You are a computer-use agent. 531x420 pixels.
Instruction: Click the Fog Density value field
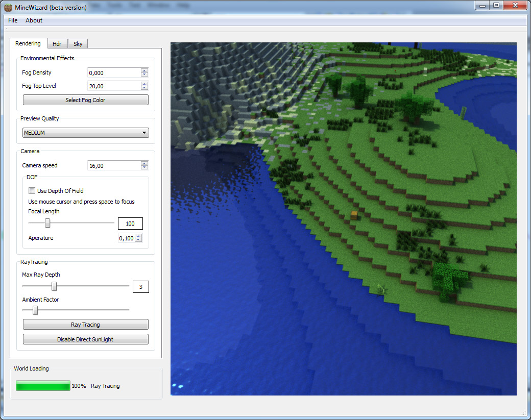(x=114, y=73)
